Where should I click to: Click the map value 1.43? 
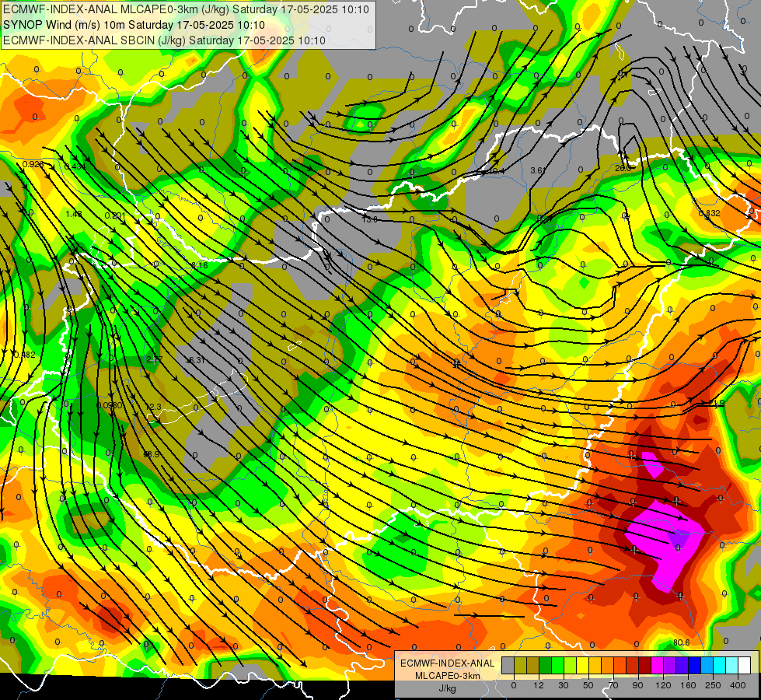(x=74, y=214)
